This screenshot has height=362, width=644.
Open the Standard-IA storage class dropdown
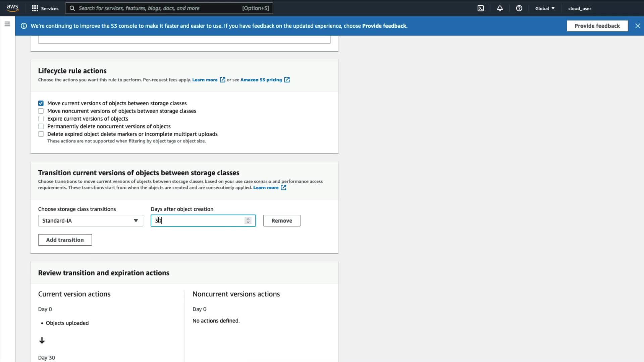[x=91, y=221]
